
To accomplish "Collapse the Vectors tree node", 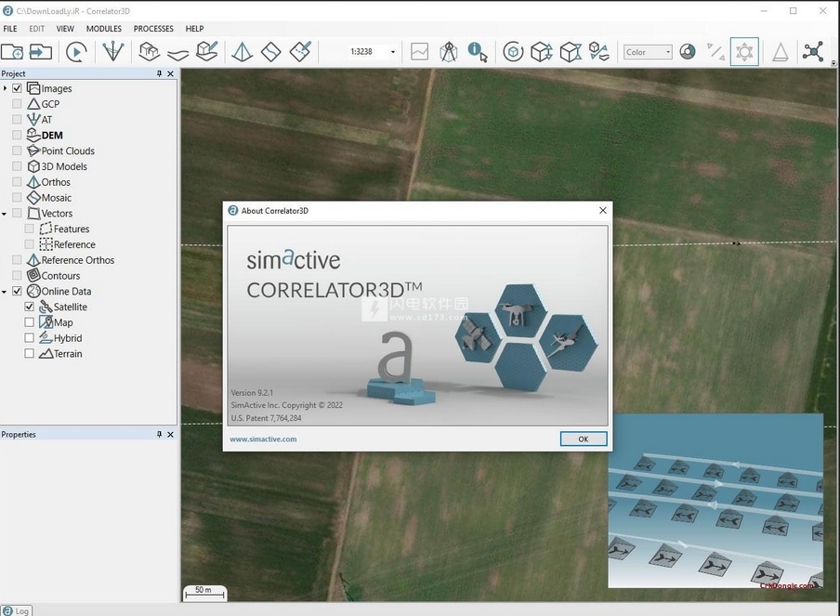I will point(5,214).
